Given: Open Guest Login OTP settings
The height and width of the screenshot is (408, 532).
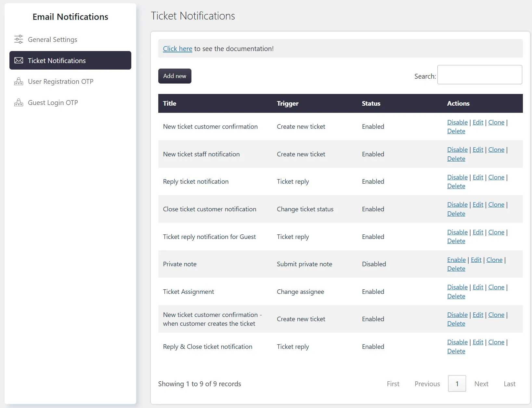Looking at the screenshot, I should point(53,103).
